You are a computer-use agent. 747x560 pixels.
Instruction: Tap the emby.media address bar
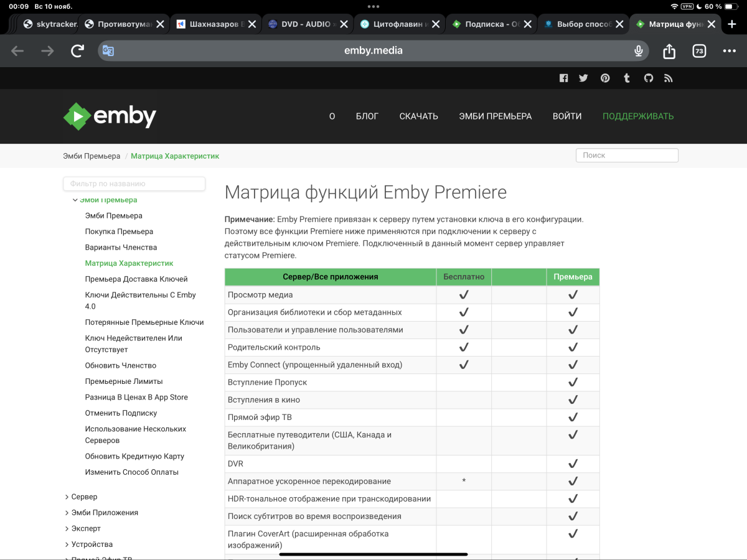pos(374,51)
